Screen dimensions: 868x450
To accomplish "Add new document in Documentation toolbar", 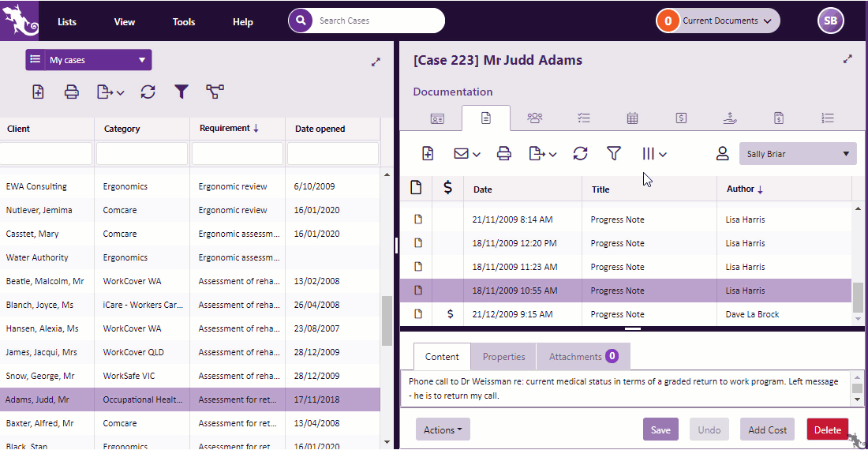I will 428,153.
